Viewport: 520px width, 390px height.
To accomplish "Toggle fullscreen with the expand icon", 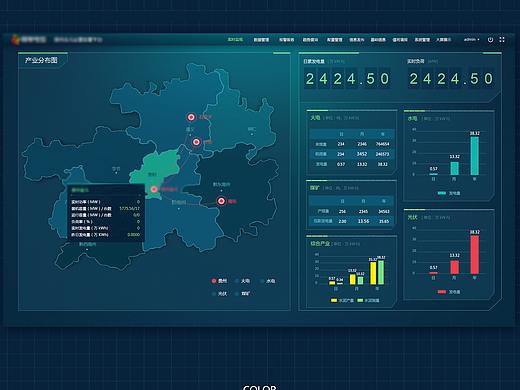I will click(x=502, y=40).
